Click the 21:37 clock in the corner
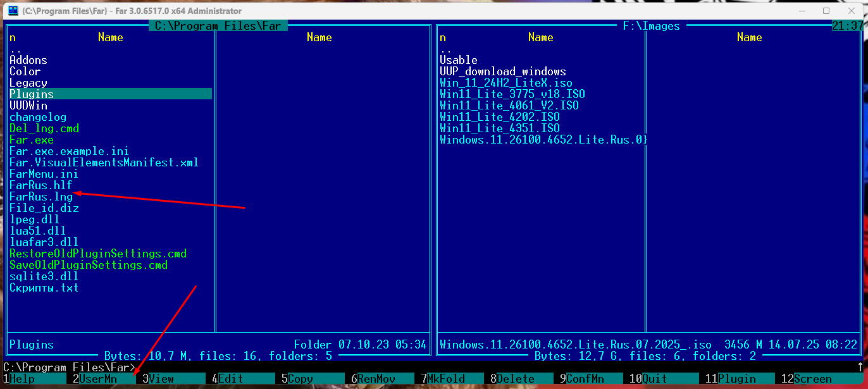 (848, 26)
